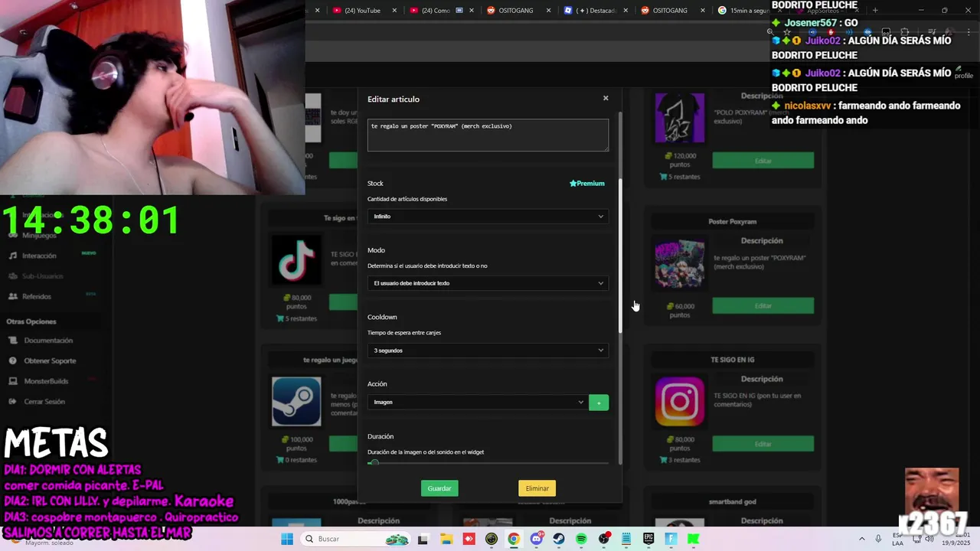Screen dimensions: 980x551
Task: Click Editar on the POLO POXYRAM card
Action: coord(763,161)
